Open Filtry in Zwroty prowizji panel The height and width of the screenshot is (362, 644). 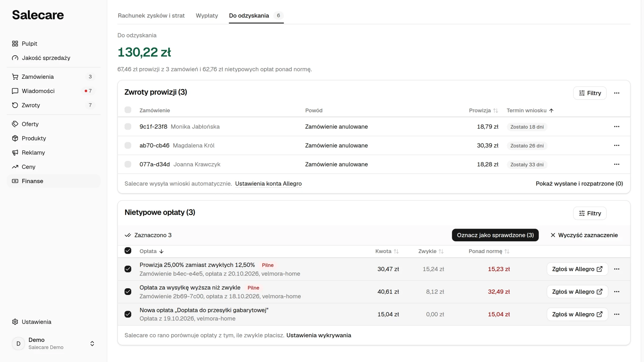click(590, 93)
